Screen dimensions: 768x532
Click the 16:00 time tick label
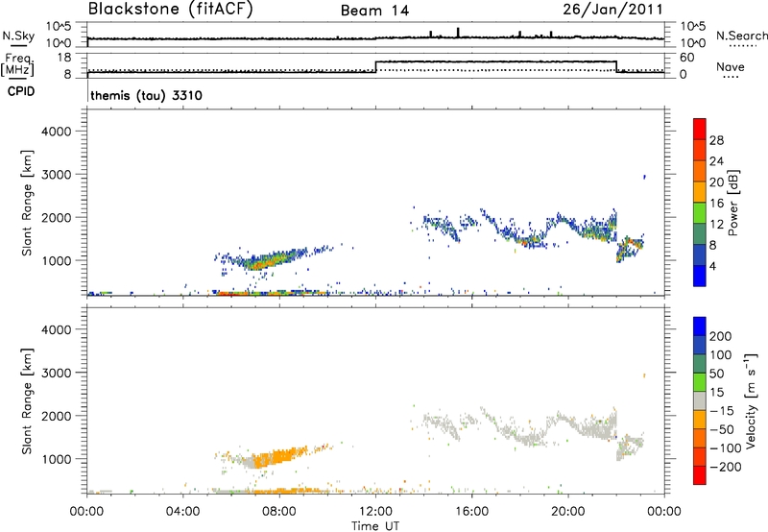tap(471, 512)
